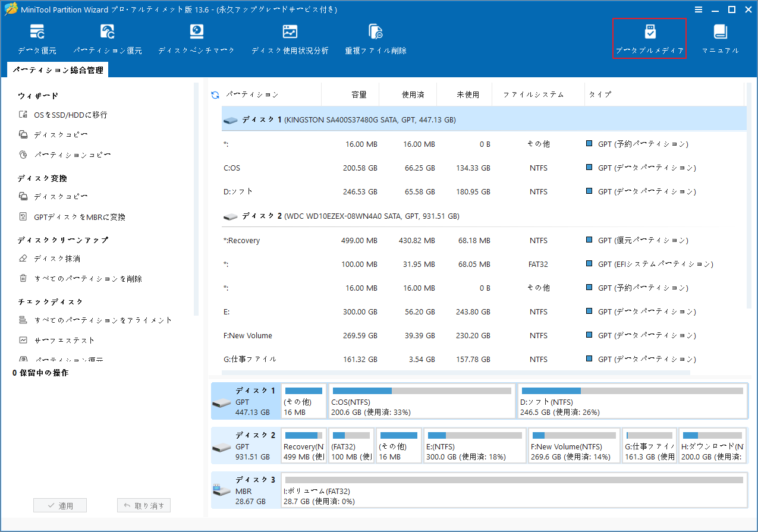This screenshot has width=758, height=532.
Task: Launch ディスクベンチマーク (Disk Benchmark)
Action: (x=196, y=39)
